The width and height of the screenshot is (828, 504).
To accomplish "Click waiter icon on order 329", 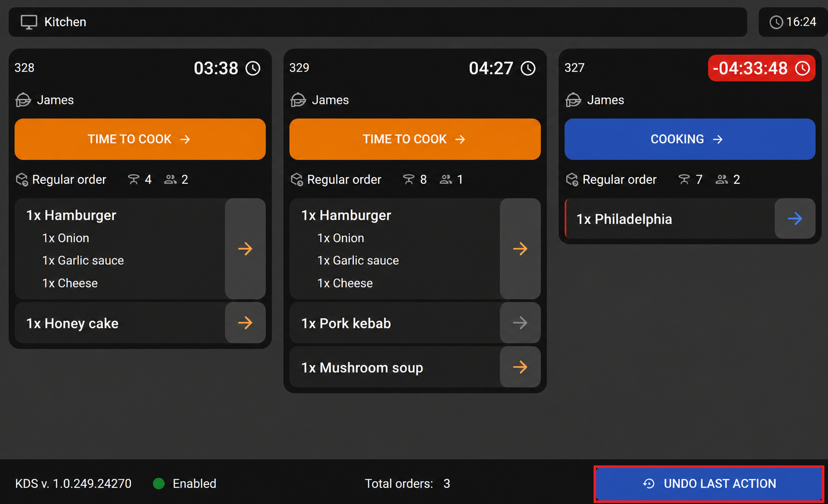I will pos(298,100).
